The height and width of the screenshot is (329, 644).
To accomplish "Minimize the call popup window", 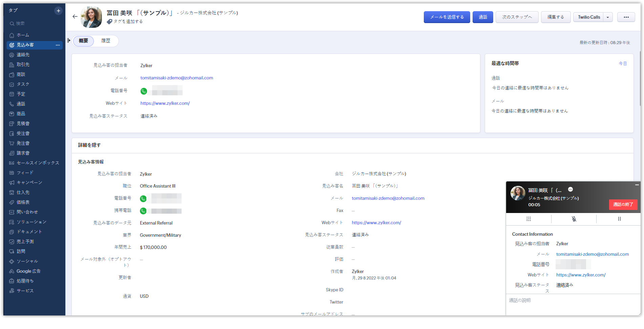I will (x=637, y=185).
